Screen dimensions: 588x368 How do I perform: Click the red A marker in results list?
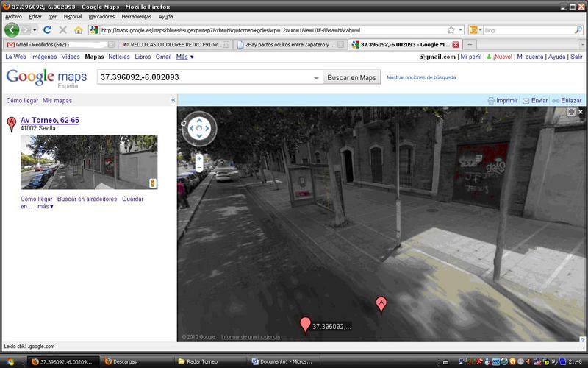pos(11,124)
